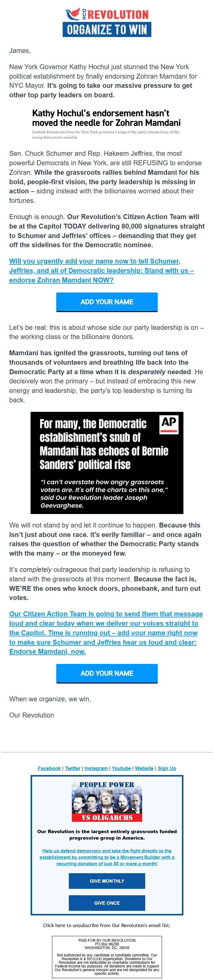Click the GIVE ONCE button

[x=107, y=903]
